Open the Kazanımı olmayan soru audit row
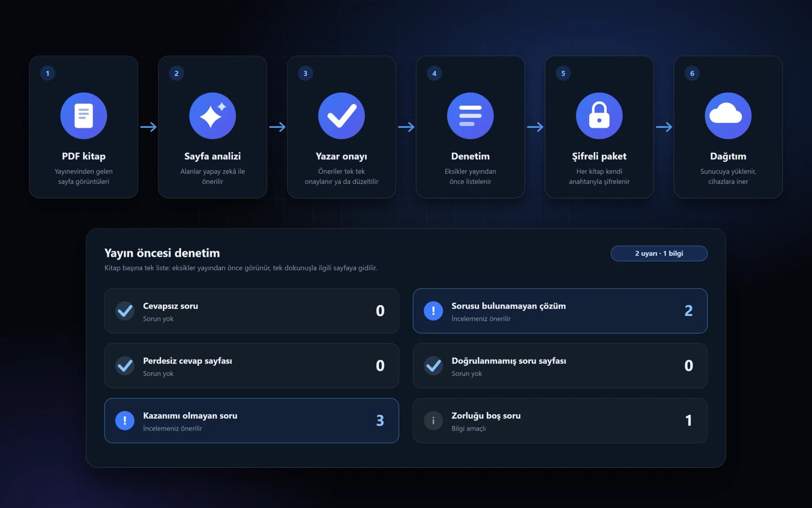 pyautogui.click(x=252, y=420)
